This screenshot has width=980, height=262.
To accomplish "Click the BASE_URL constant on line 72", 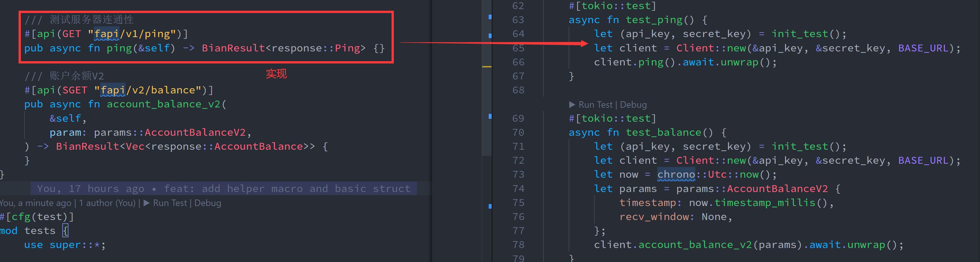I will [x=923, y=161].
